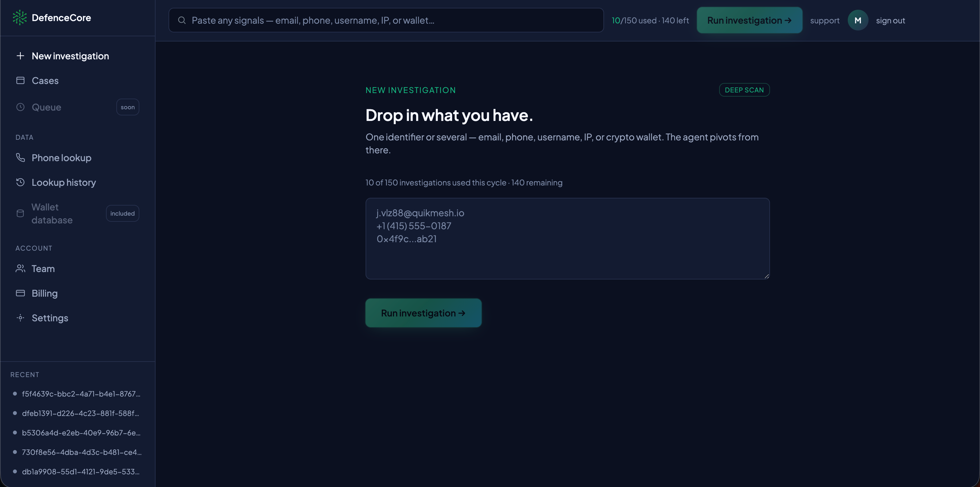Focus the top signals search field
Image resolution: width=980 pixels, height=487 pixels.
386,20
